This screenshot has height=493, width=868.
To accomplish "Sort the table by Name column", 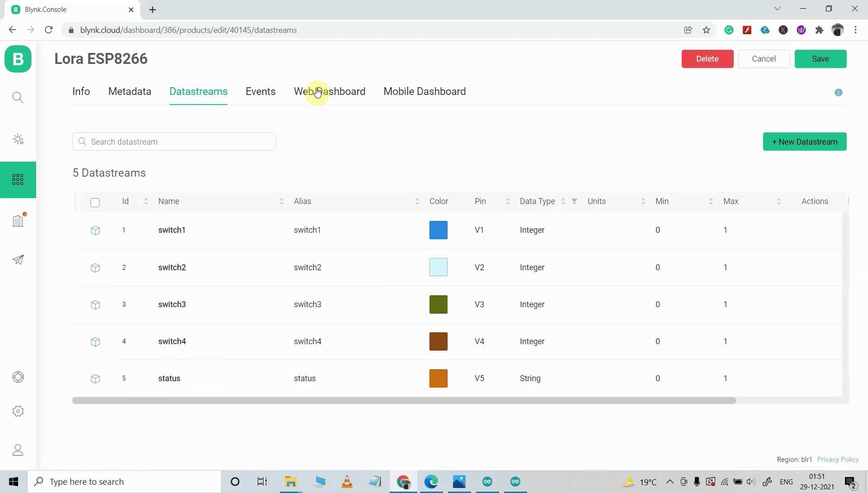I will pos(282,201).
